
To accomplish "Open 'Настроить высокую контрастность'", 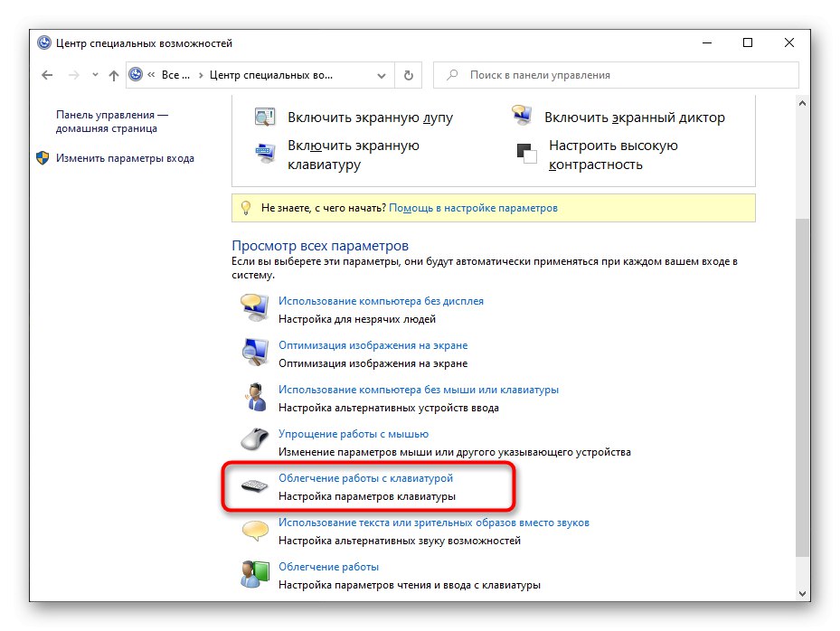I will click(x=613, y=155).
